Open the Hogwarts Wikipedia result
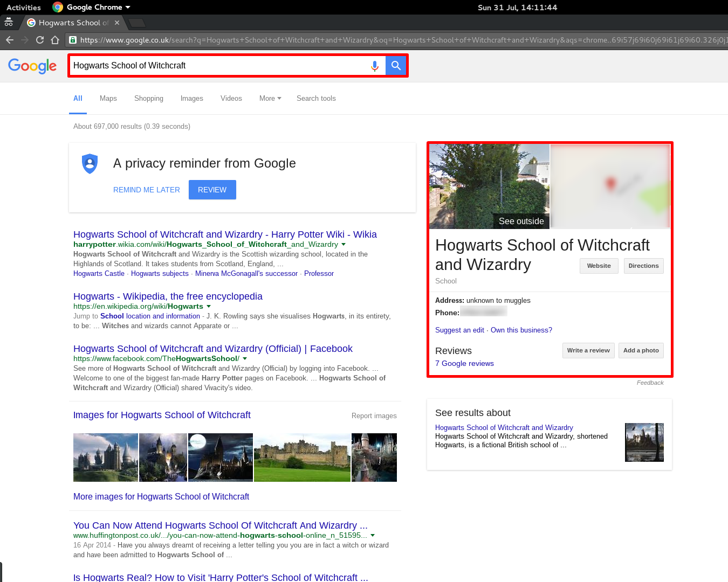The width and height of the screenshot is (728, 582). point(168,296)
